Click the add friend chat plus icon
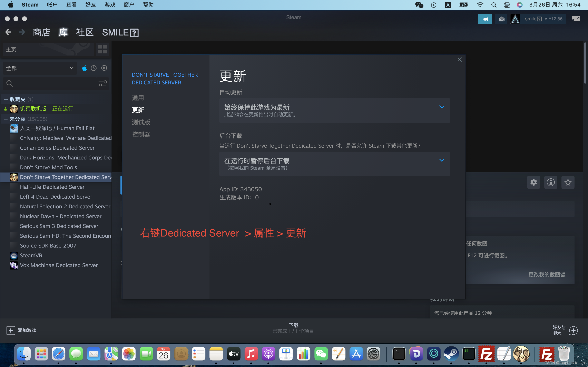This screenshot has width=588, height=367. [x=574, y=330]
